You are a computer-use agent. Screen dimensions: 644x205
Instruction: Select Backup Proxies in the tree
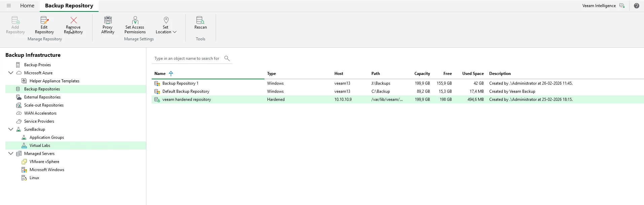point(37,65)
